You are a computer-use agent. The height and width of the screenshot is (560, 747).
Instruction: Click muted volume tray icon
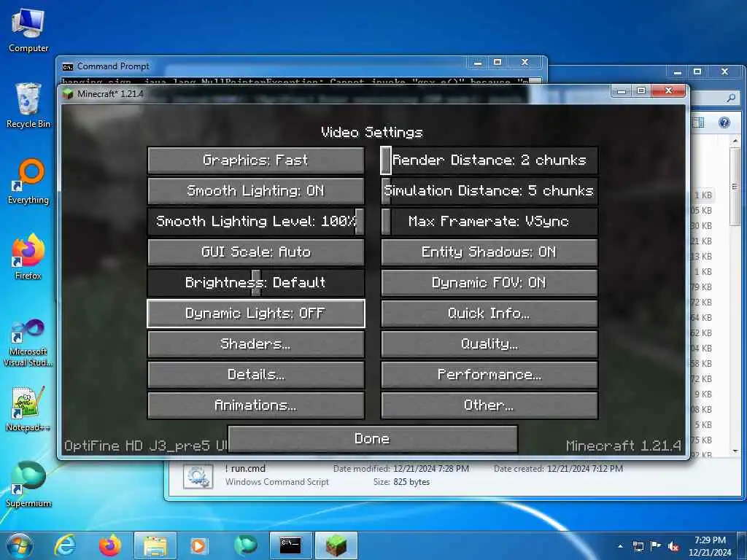pyautogui.click(x=673, y=546)
